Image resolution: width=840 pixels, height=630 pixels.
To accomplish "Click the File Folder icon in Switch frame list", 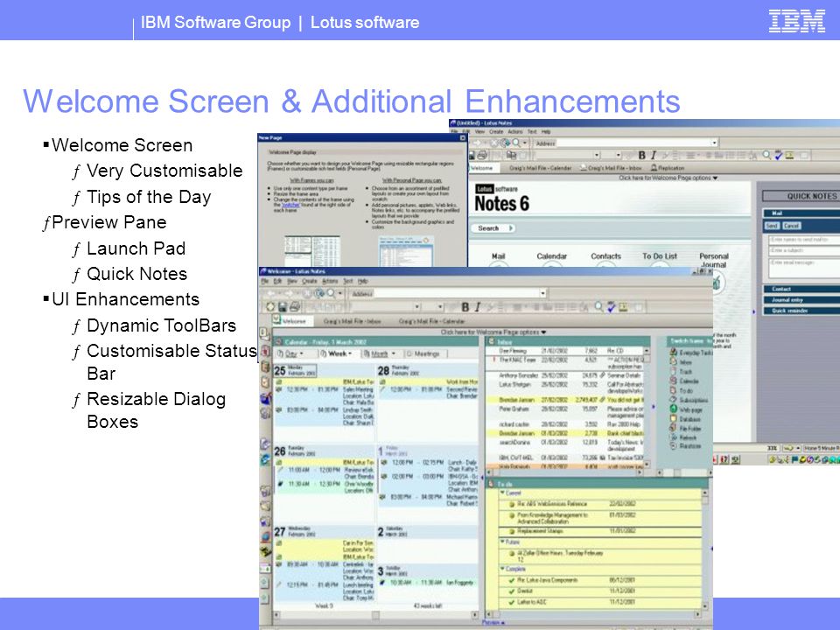I will click(674, 428).
